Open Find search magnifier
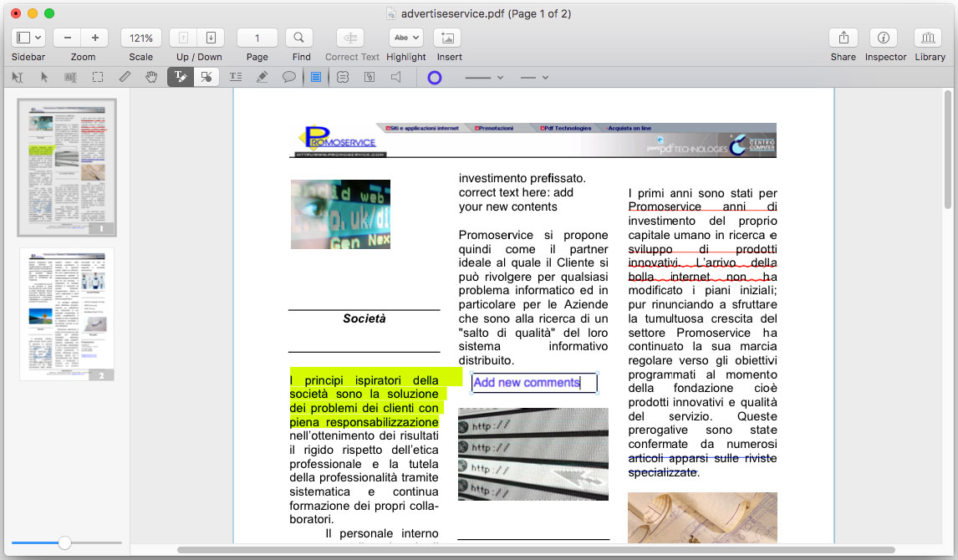958x560 pixels. point(298,38)
